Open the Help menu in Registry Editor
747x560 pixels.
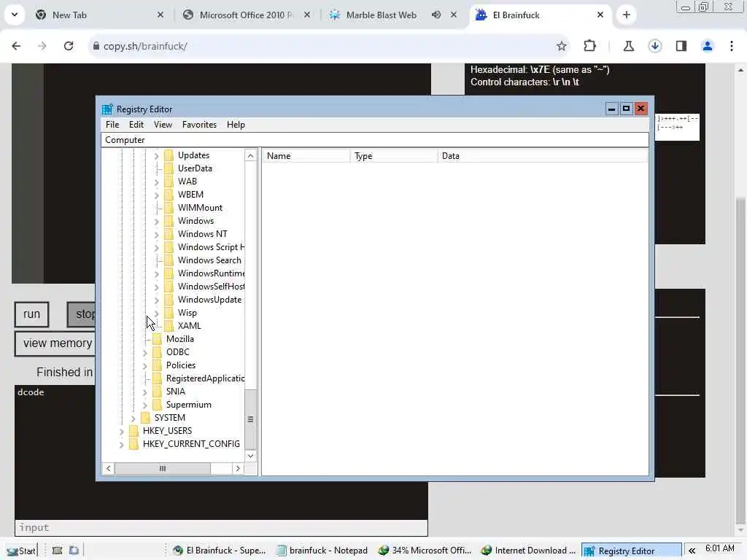tap(236, 125)
